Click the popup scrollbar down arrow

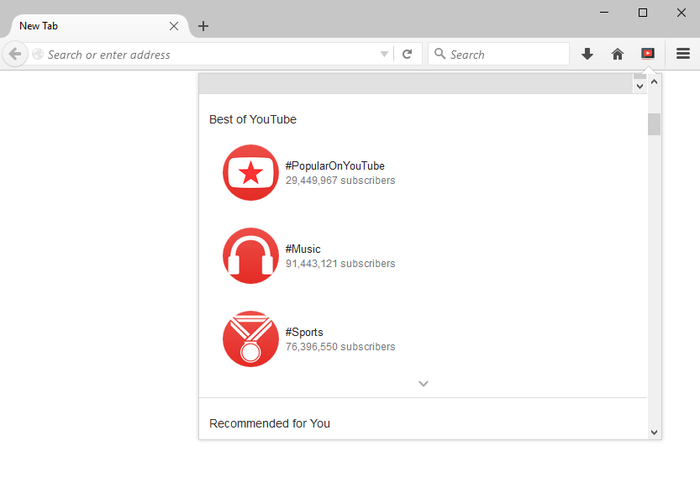(x=654, y=432)
